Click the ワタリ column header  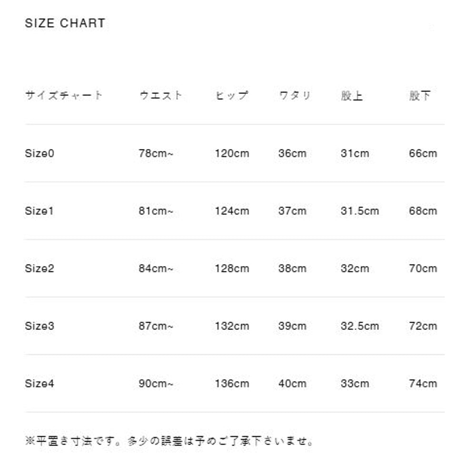point(295,95)
